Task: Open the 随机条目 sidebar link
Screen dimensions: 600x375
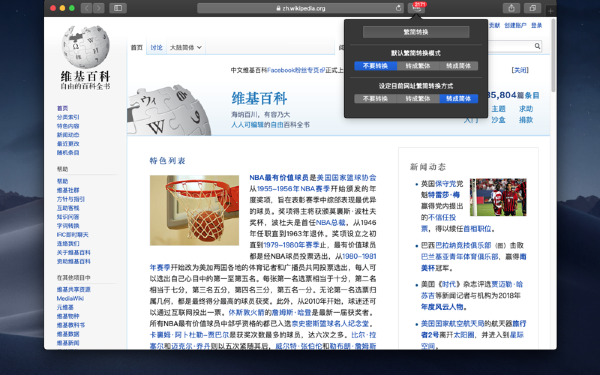Action: pos(68,152)
